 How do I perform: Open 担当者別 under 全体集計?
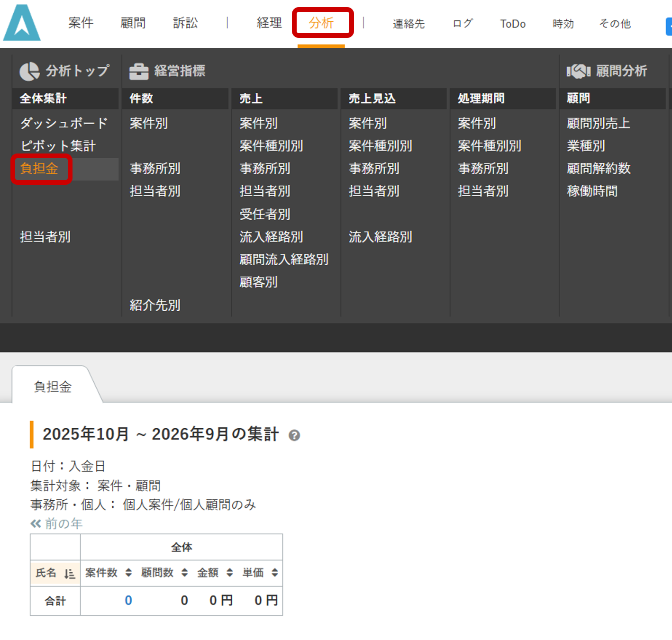point(45,237)
